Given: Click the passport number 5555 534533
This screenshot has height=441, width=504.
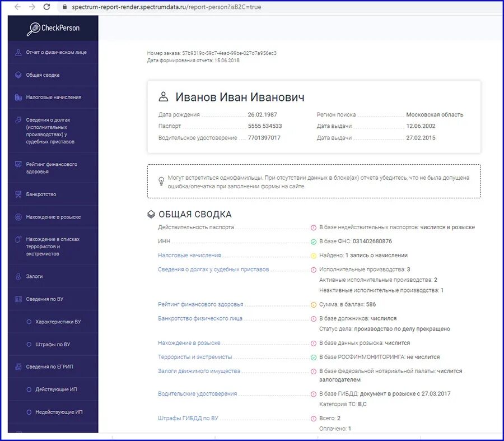Looking at the screenshot, I should pyautogui.click(x=265, y=126).
